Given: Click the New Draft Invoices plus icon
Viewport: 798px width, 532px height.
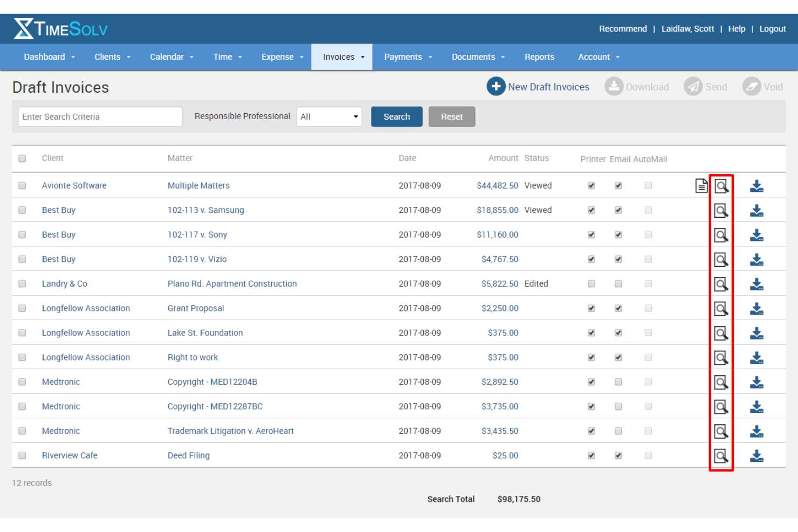Looking at the screenshot, I should [496, 86].
